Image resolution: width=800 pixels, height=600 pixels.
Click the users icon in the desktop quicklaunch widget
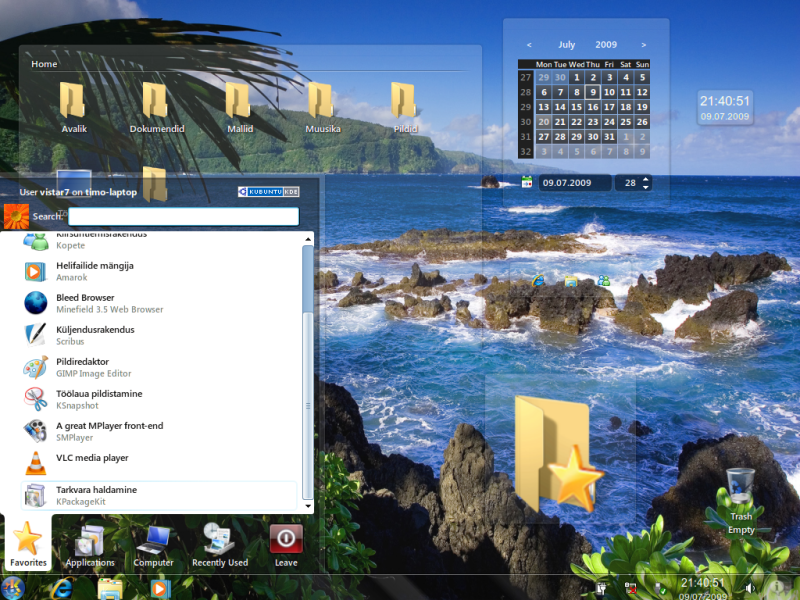(604, 280)
